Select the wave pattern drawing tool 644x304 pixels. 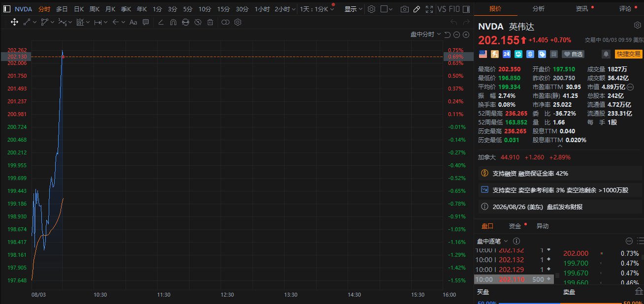[x=62, y=22]
